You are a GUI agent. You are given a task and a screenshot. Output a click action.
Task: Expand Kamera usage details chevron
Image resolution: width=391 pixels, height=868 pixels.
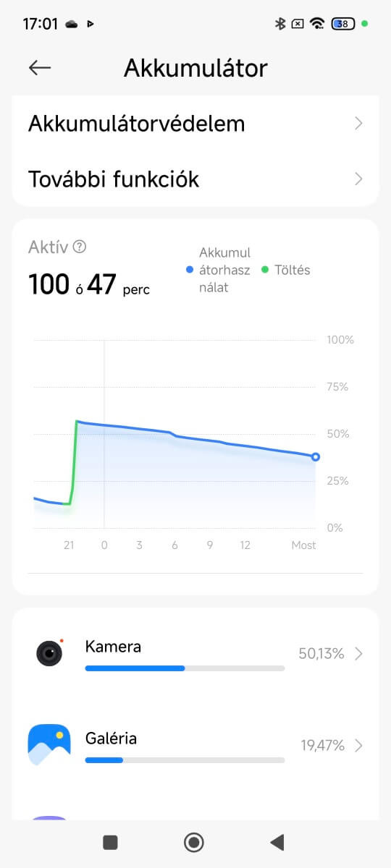pos(358,654)
